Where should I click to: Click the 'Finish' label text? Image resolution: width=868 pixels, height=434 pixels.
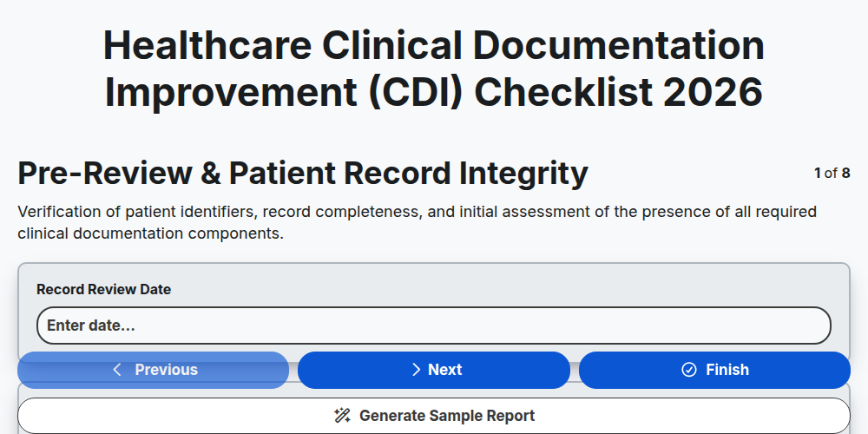click(727, 370)
